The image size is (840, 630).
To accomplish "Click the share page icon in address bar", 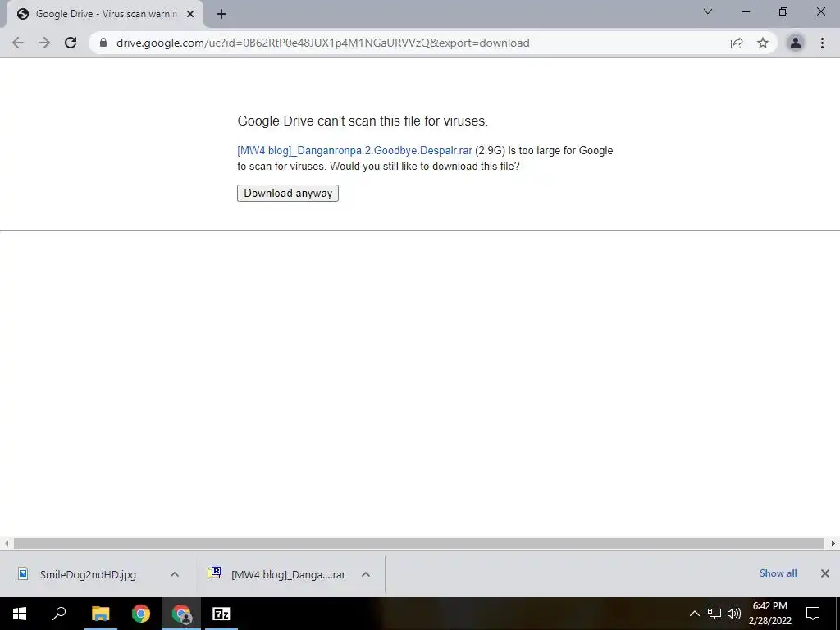I will [737, 43].
